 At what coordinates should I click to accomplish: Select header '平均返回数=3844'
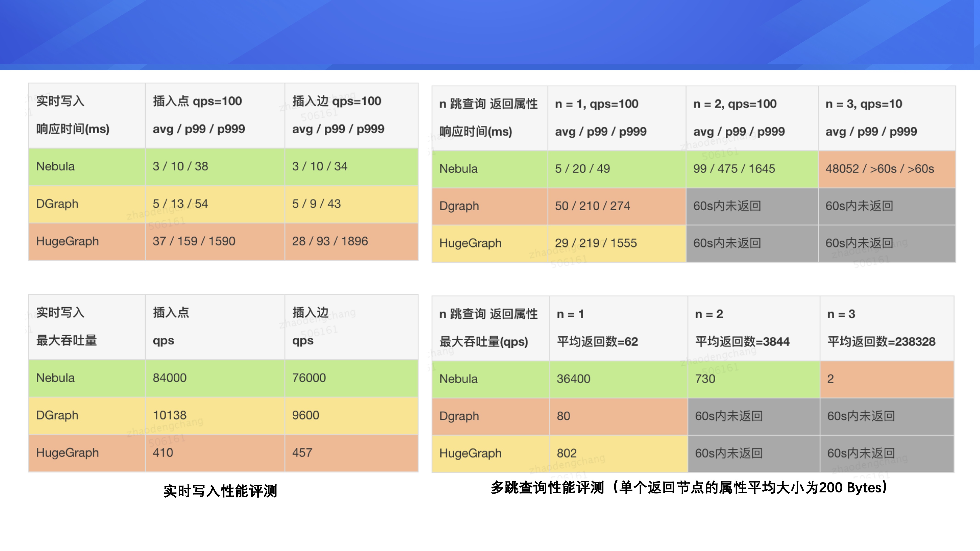742,341
